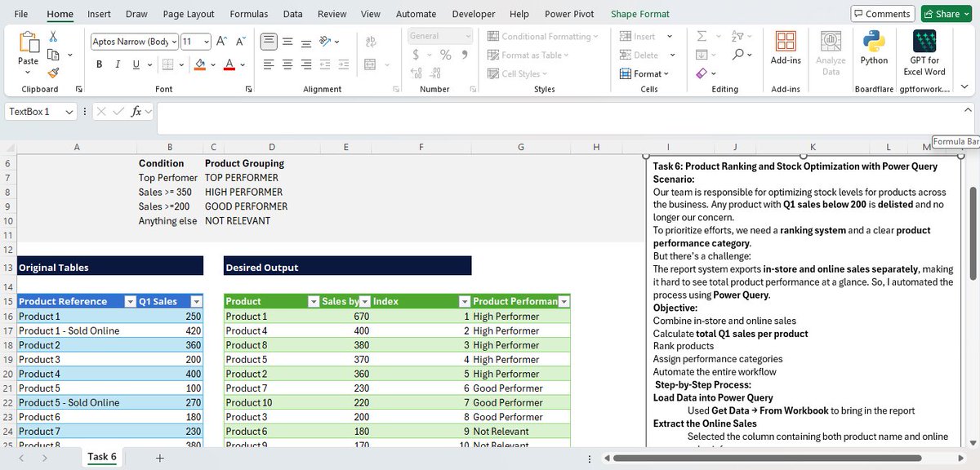
Task: Toggle Bold formatting
Action: point(100,64)
